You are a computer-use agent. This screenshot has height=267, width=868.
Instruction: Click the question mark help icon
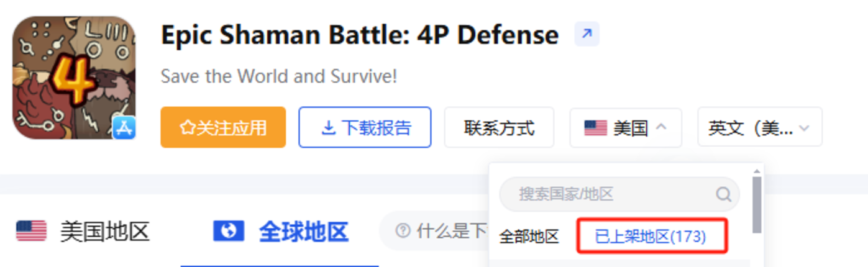pos(403,231)
